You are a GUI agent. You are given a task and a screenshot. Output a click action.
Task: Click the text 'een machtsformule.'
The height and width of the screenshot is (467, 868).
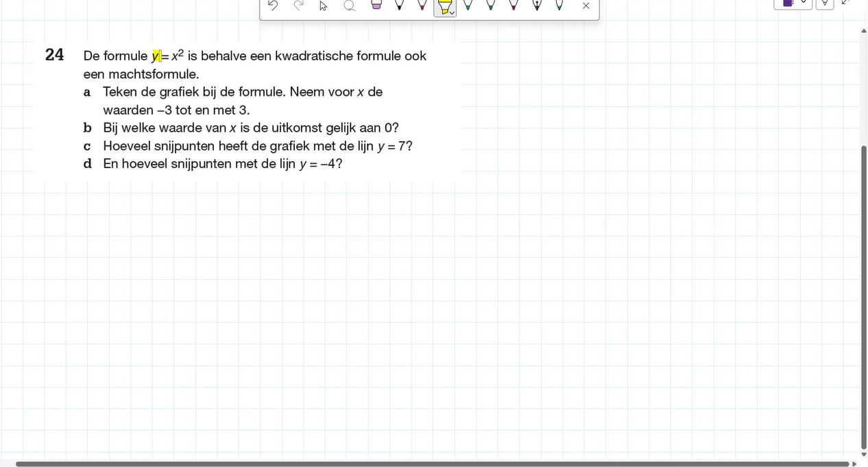point(141,74)
